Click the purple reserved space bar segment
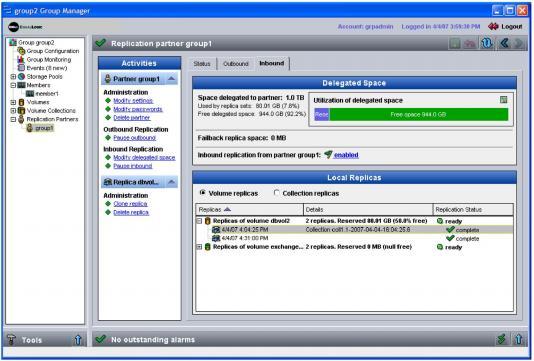The height and width of the screenshot is (361, 534). pyautogui.click(x=322, y=115)
